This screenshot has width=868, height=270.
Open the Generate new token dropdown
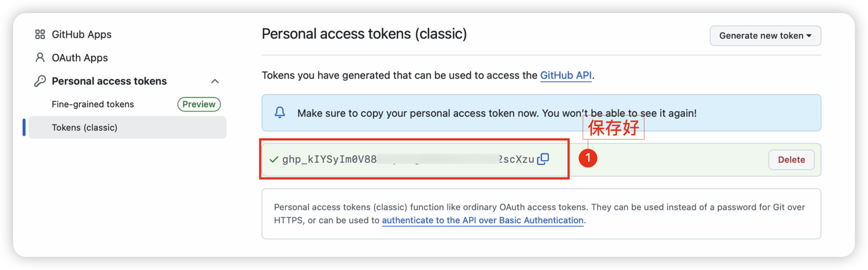point(765,36)
